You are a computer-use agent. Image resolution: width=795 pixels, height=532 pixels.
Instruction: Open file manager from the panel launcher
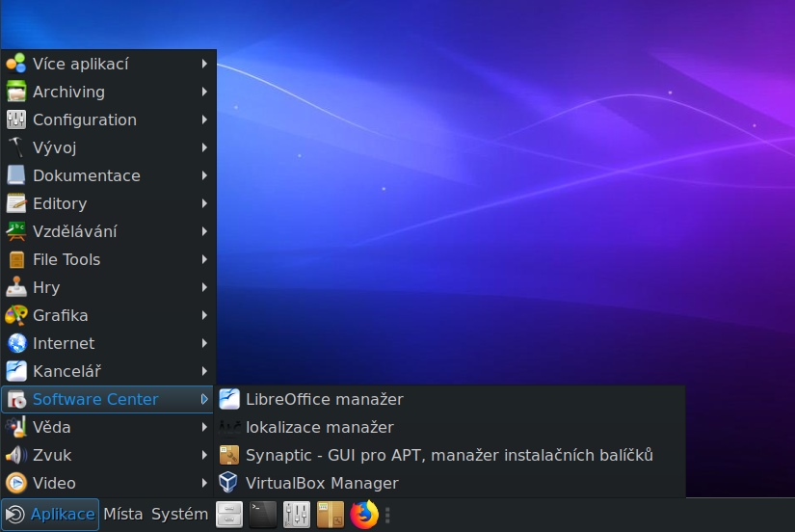(x=229, y=515)
